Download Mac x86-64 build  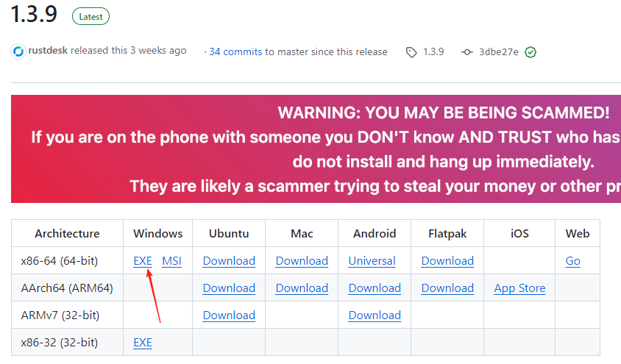pyautogui.click(x=302, y=261)
